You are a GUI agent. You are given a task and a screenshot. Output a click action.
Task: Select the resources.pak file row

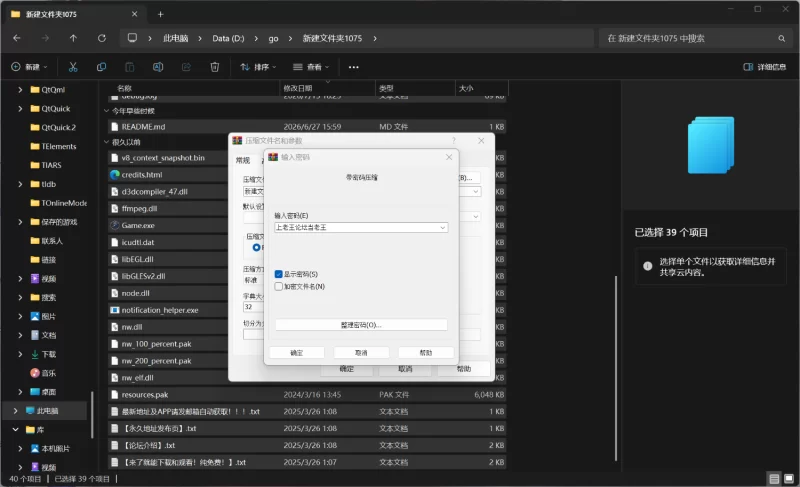point(307,394)
